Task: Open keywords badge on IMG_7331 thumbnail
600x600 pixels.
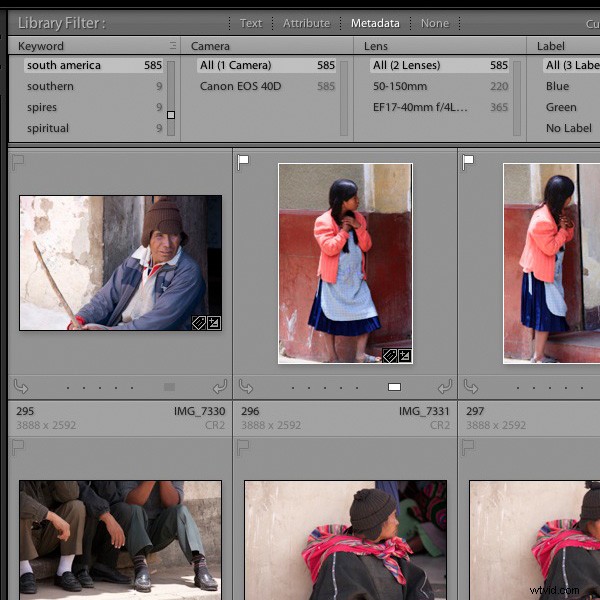Action: [x=390, y=356]
